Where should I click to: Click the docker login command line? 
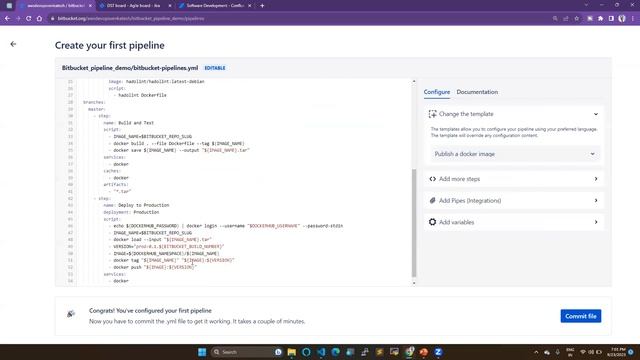(x=226, y=226)
